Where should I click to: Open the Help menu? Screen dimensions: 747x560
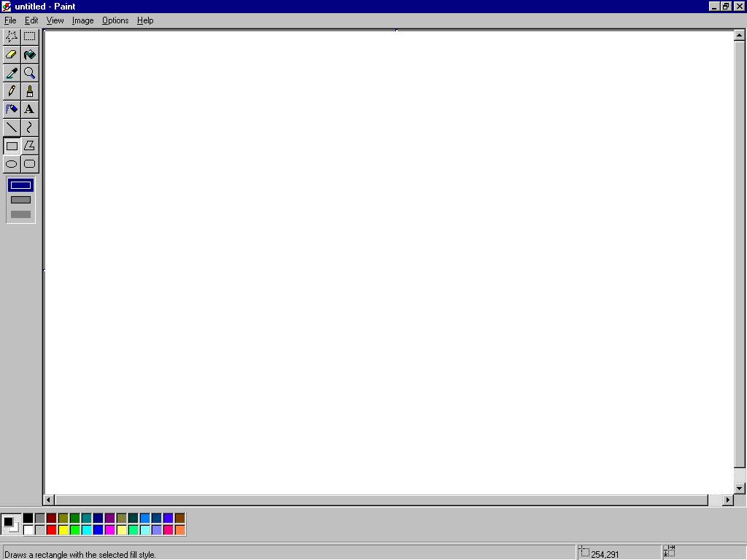coord(145,20)
